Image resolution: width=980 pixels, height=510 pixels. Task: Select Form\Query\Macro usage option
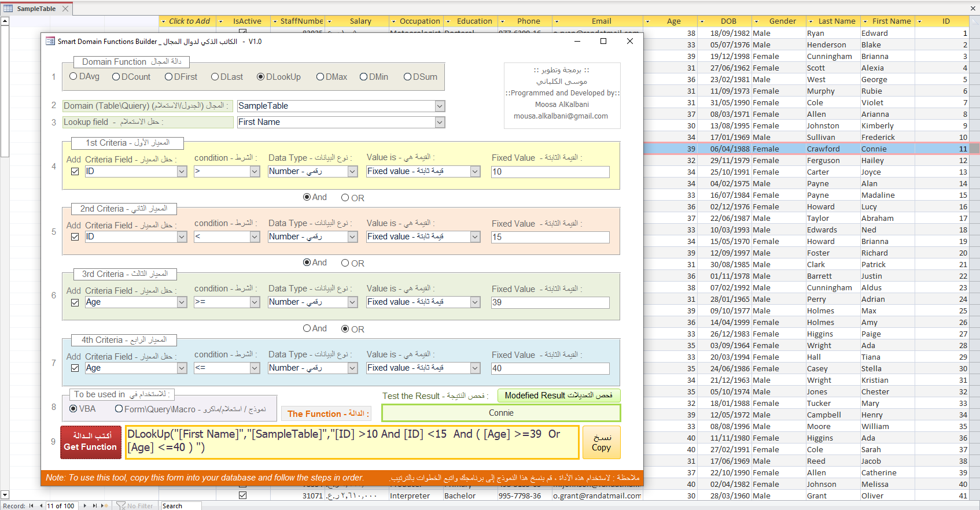(119, 409)
